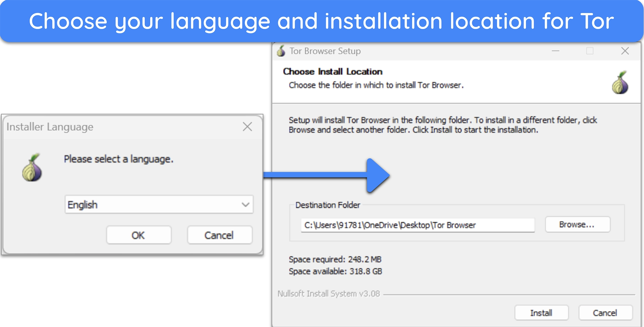Click the Tor icon in Setup title bar
Screen dimensions: 644x327
[281, 51]
